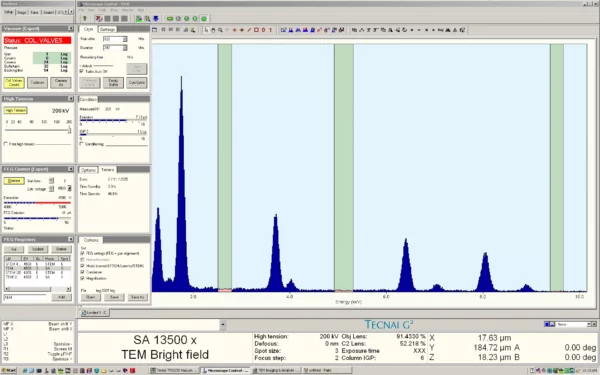Image resolution: width=600 pixels, height=375 pixels.
Task: Switch to the Settings tab
Action: (107, 29)
